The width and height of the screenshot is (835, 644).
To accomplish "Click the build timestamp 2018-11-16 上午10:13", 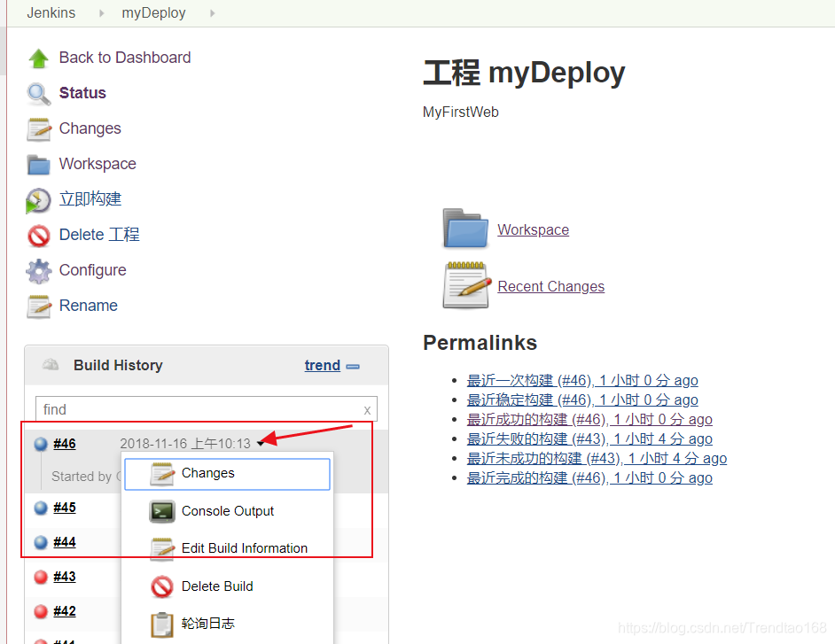I will [185, 444].
